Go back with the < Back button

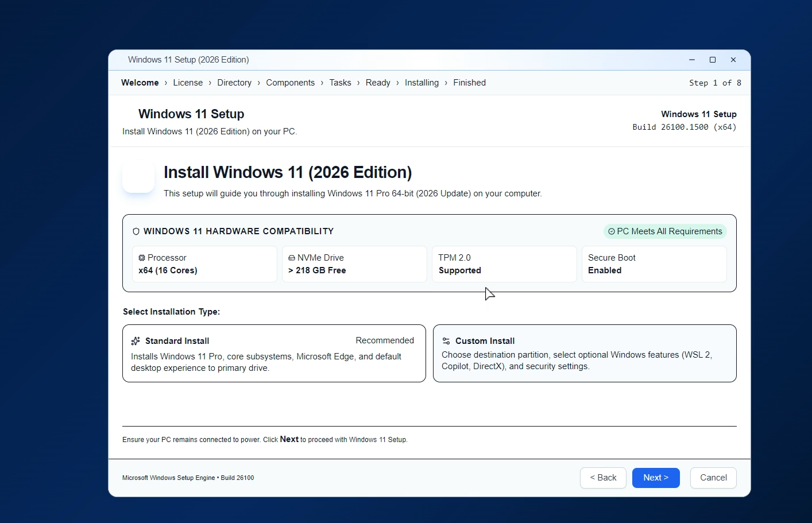tap(603, 478)
